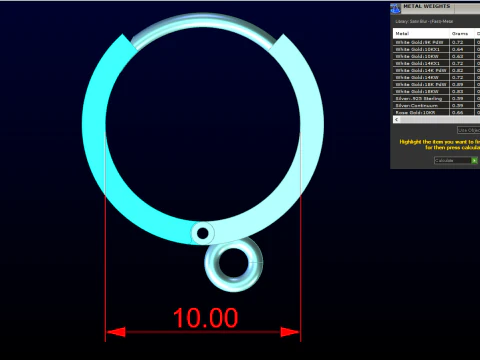
Task: Select the Rose Gold:10KR row
Action: [436, 112]
